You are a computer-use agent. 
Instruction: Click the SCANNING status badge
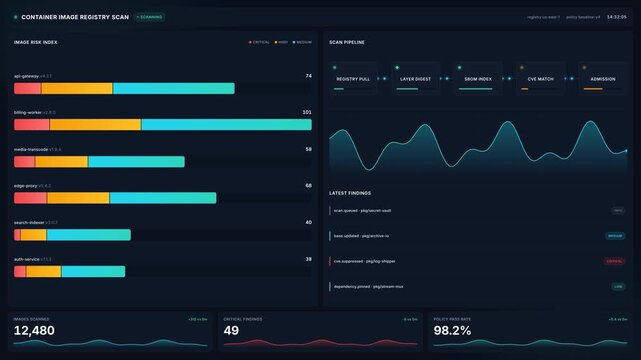pyautogui.click(x=150, y=17)
